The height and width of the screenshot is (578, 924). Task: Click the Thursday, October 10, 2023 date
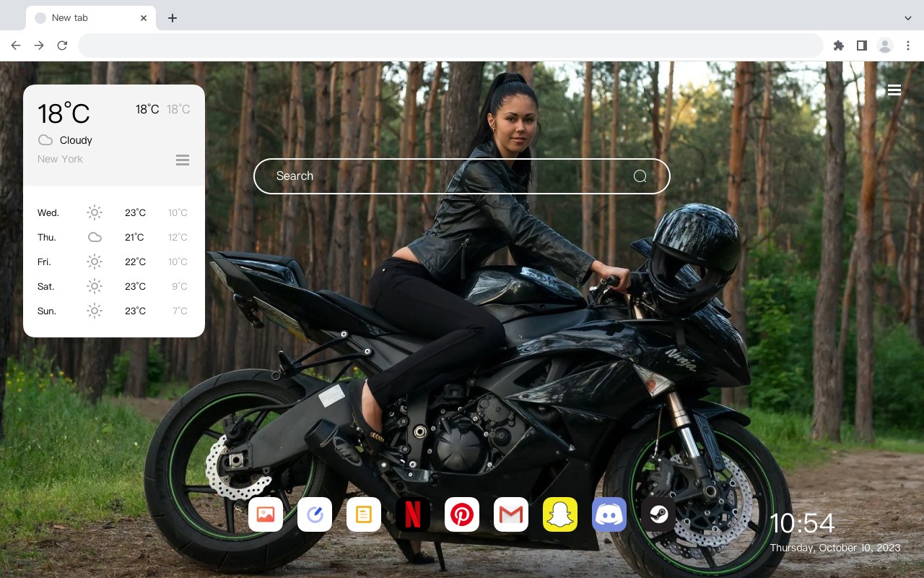[x=835, y=548]
